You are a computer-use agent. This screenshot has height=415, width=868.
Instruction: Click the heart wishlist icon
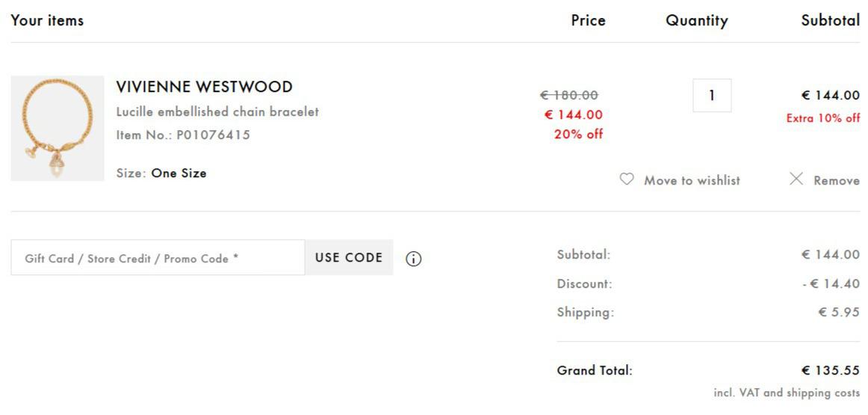[627, 179]
